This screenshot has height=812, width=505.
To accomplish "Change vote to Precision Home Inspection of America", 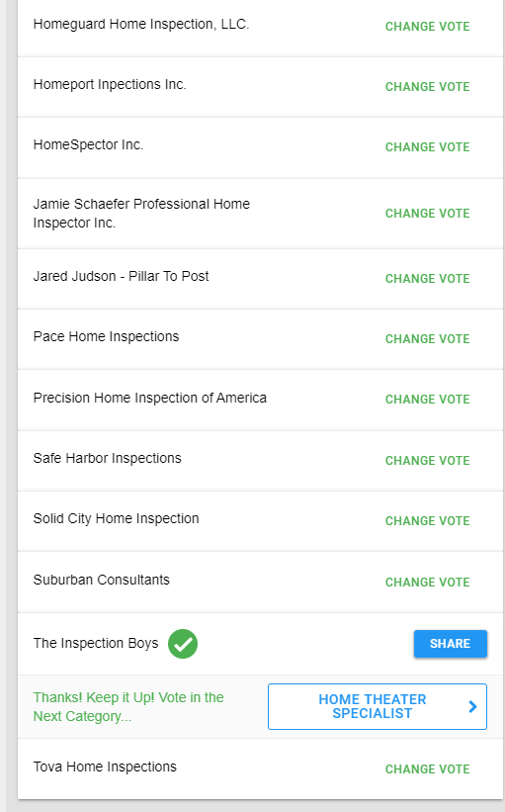I will pos(427,400).
